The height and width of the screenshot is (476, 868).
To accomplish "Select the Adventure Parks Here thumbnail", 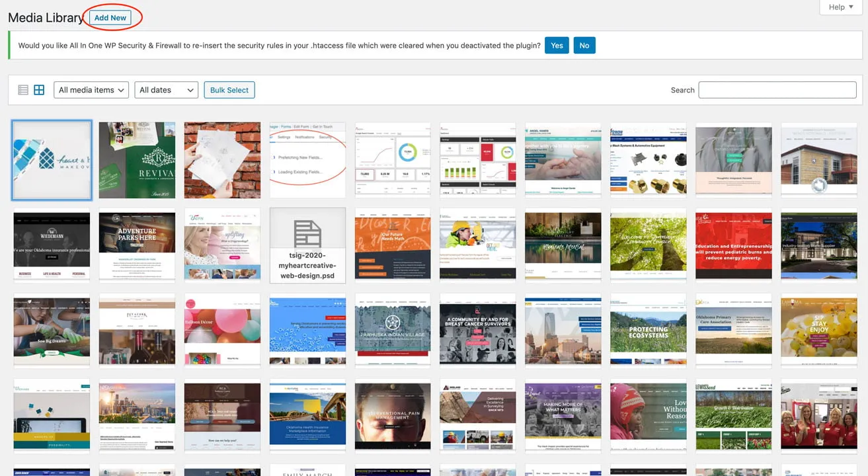I will [x=137, y=245].
